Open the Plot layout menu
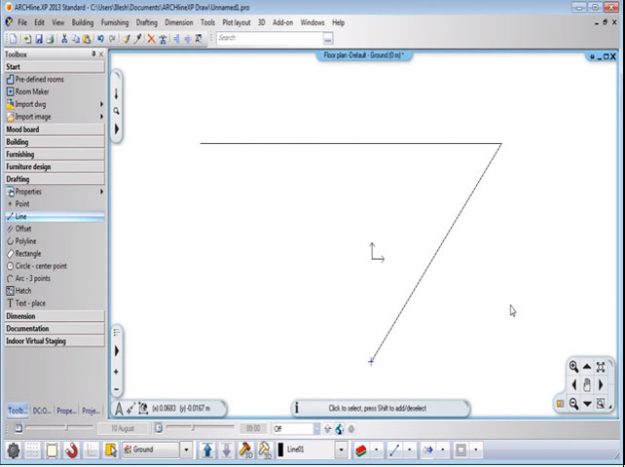The width and height of the screenshot is (625, 467). coord(236,22)
